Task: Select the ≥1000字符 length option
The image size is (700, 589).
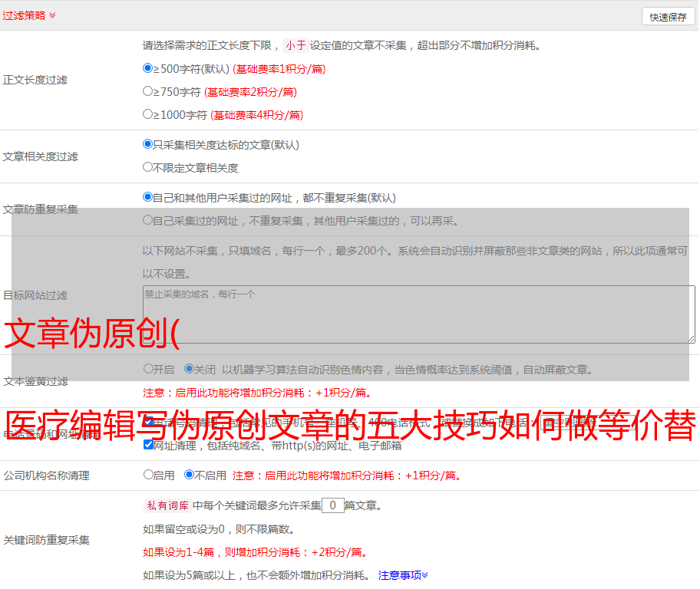Action: [148, 114]
